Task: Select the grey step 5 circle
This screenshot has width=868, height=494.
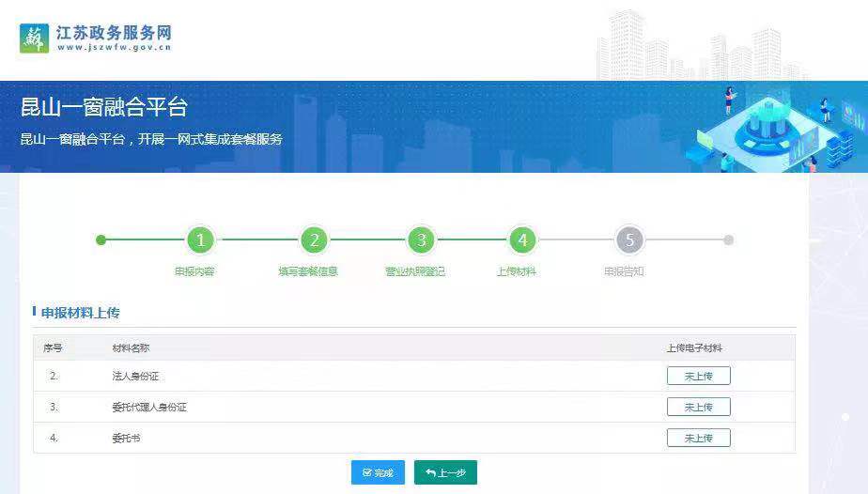Action: 629,240
